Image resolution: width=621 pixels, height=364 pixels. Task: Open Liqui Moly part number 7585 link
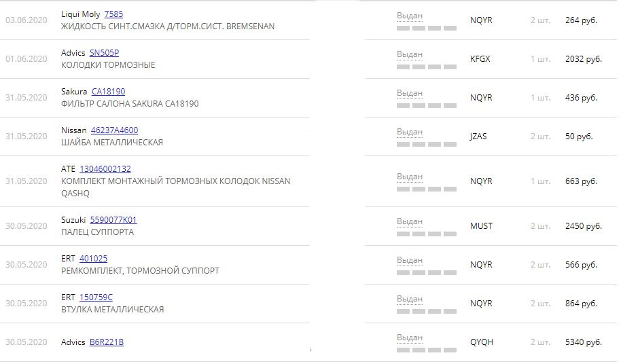pos(113,14)
